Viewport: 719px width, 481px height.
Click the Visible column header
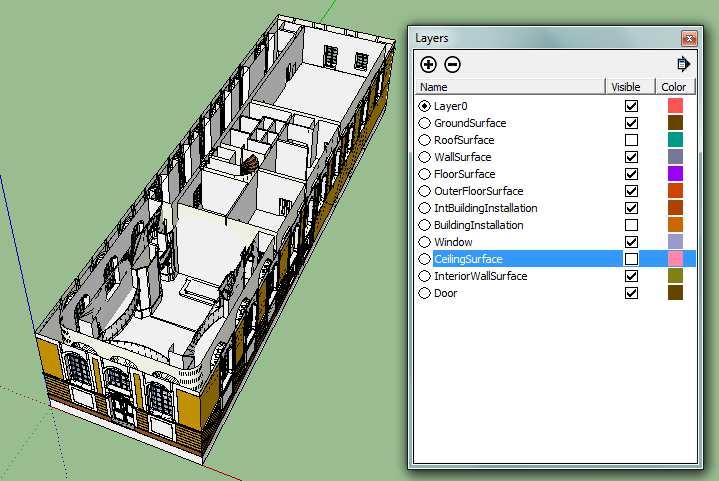(x=630, y=87)
